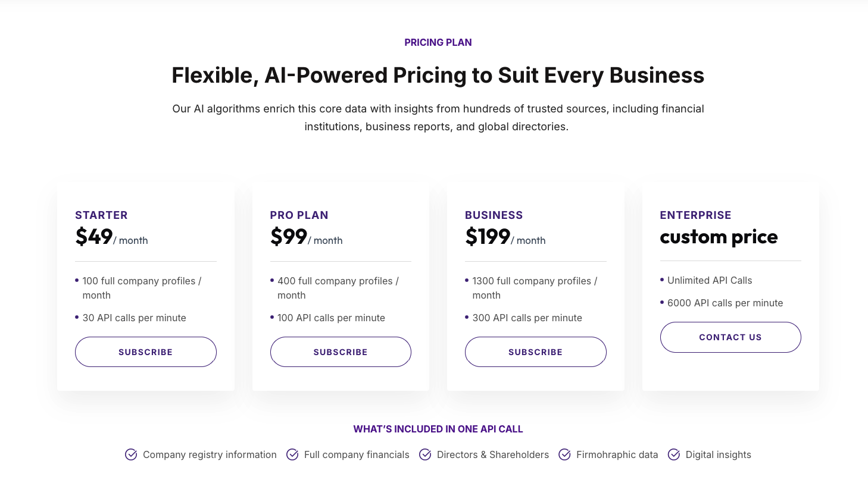Click the checkmark icon beside Full company financials
Screen dimensions: 868x483
[x=292, y=455]
